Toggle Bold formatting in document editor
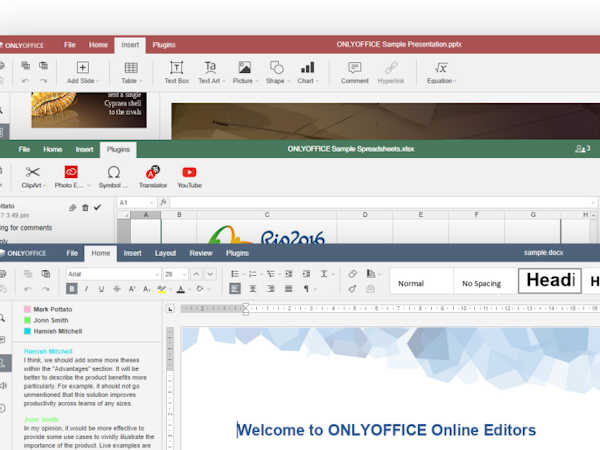The image size is (600, 450). [x=72, y=289]
